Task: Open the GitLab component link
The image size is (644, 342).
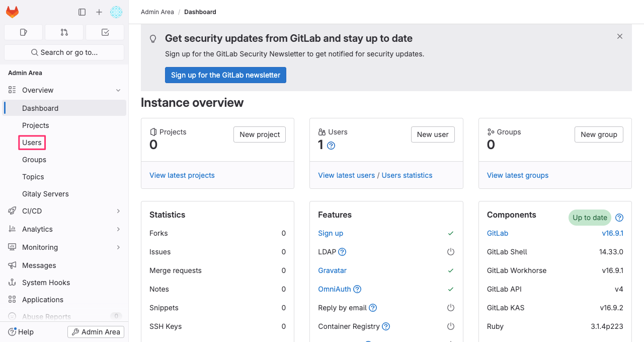Action: point(498,233)
